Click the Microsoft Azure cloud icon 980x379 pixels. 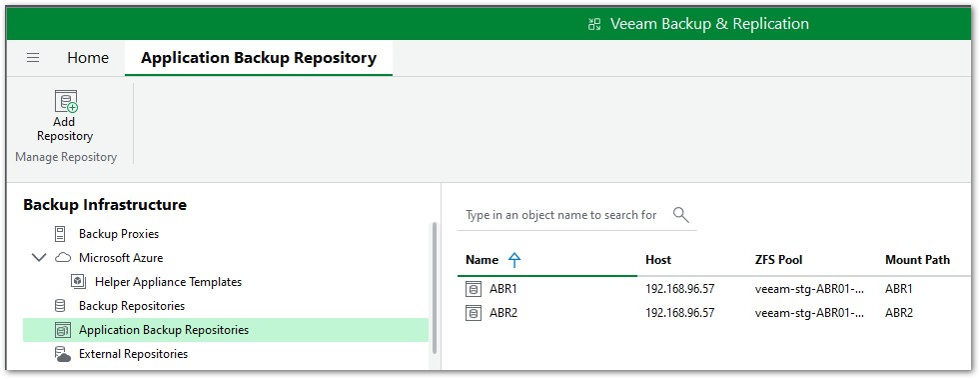63,258
